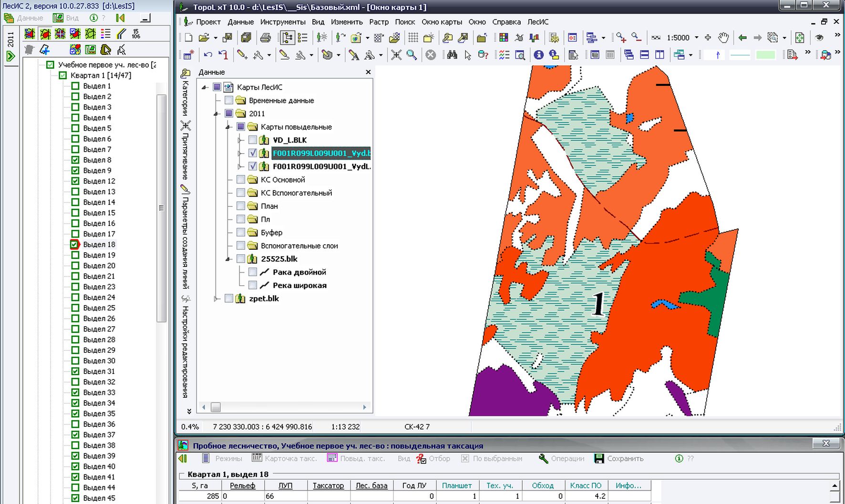Select the hand pan tool
This screenshot has width=845, height=504.
point(723,38)
